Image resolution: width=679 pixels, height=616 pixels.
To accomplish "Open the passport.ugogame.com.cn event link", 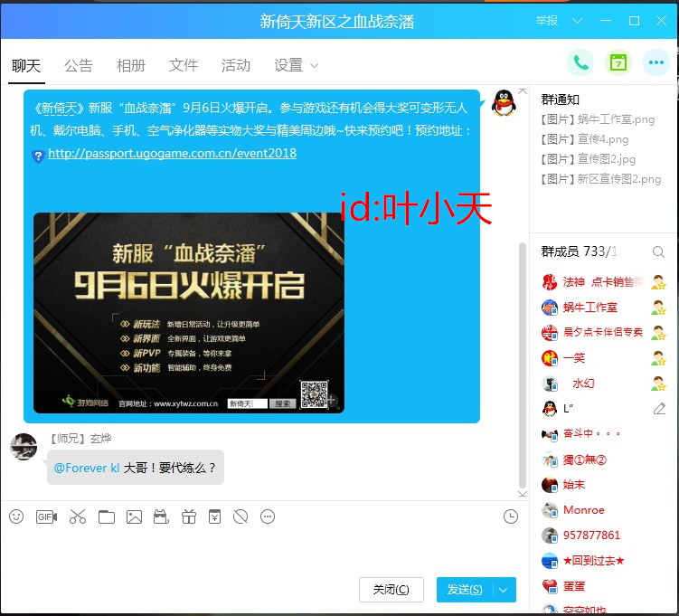I will click(172, 154).
